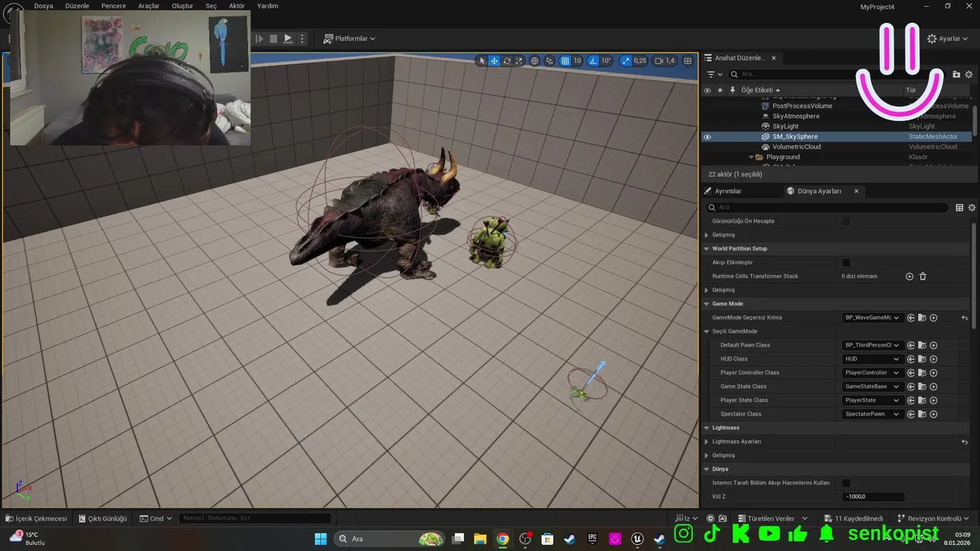Open the Oluştur menu
The width and height of the screenshot is (980, 551).
[182, 5]
